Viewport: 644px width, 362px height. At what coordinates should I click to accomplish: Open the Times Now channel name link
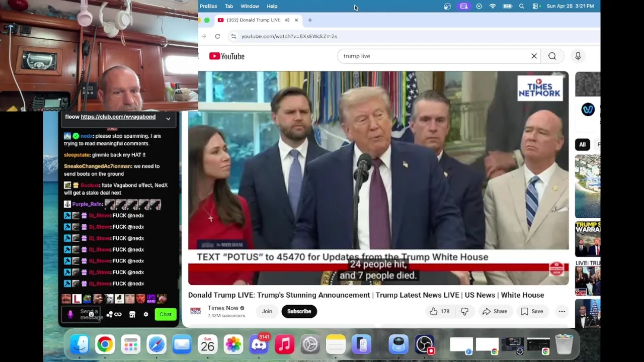click(223, 308)
